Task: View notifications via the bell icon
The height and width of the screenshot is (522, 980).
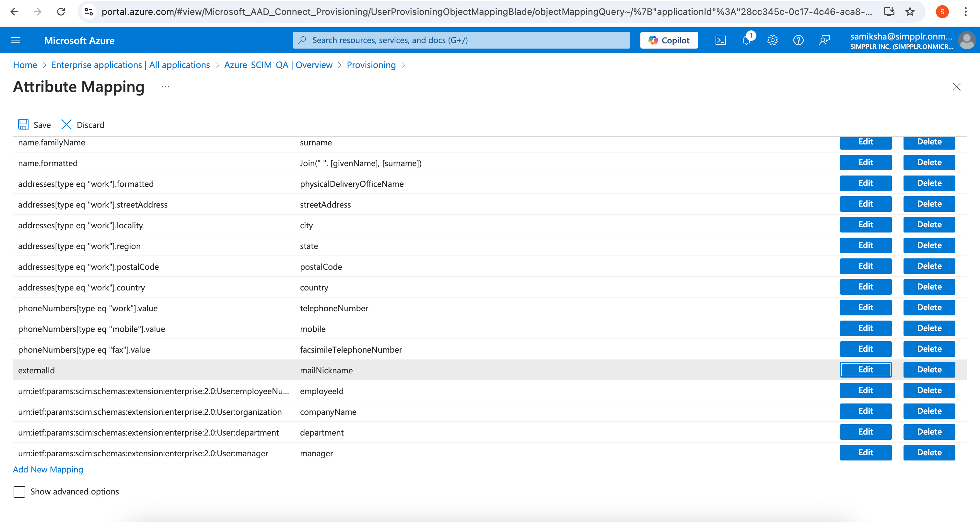Action: (x=747, y=40)
